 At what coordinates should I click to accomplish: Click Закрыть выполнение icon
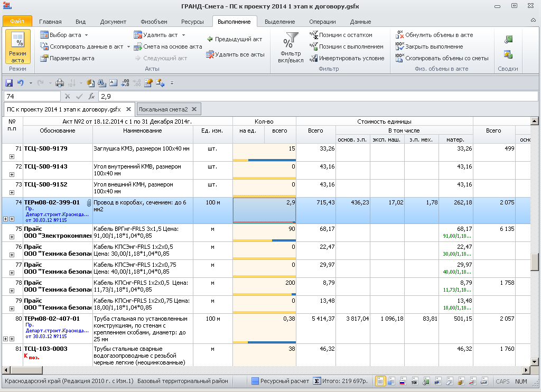coord(400,46)
